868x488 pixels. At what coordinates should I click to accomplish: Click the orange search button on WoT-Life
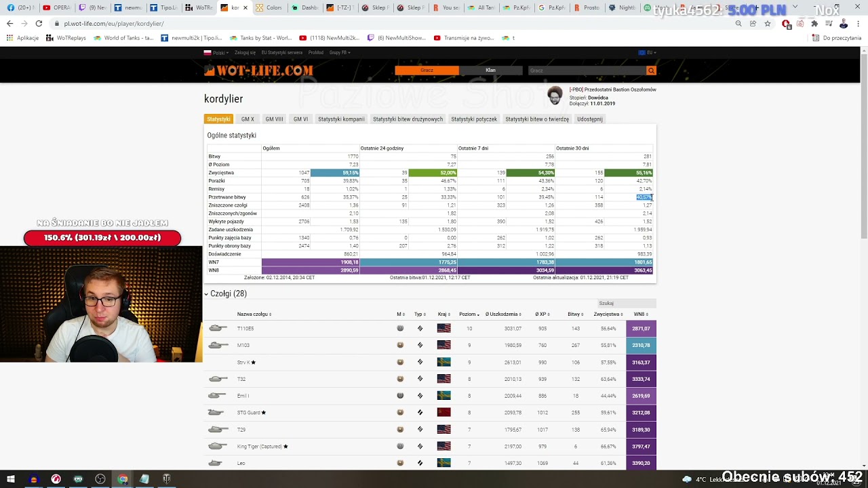pos(651,70)
